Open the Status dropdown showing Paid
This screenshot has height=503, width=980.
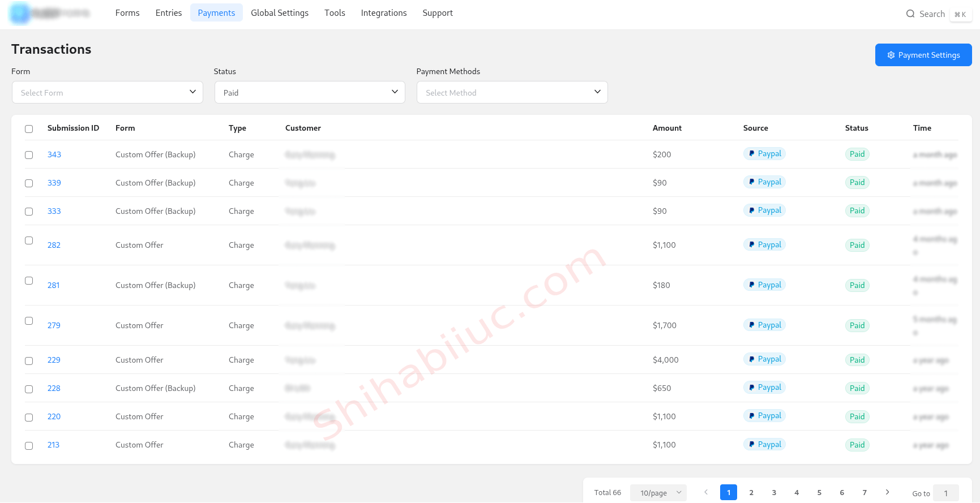click(310, 92)
